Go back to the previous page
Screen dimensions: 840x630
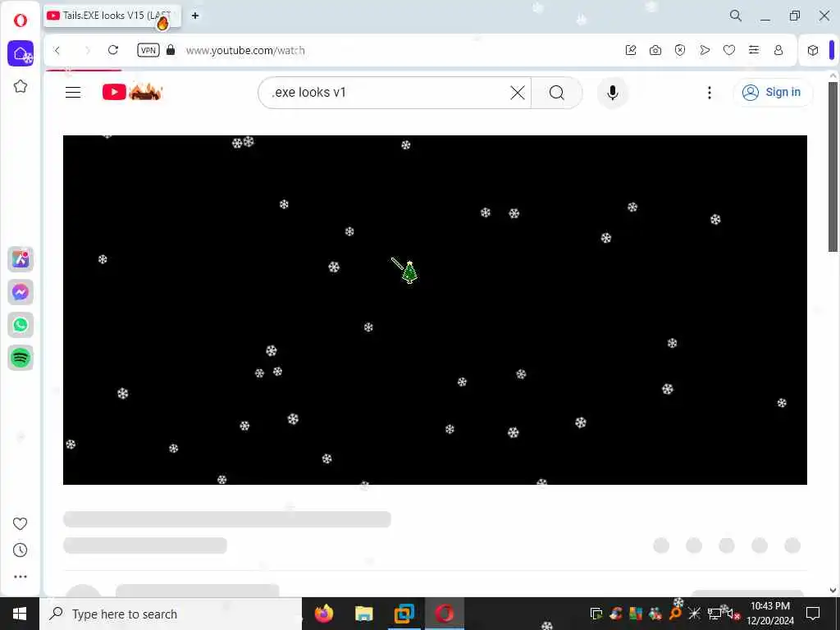point(57,50)
